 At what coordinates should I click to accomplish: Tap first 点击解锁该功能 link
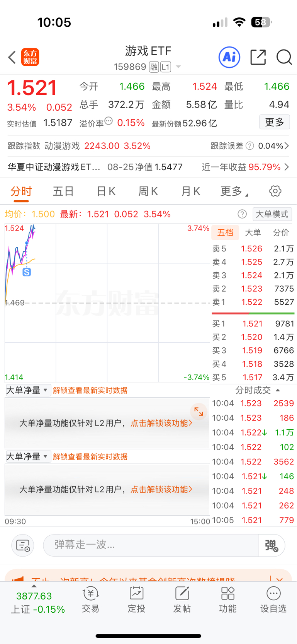point(161,423)
